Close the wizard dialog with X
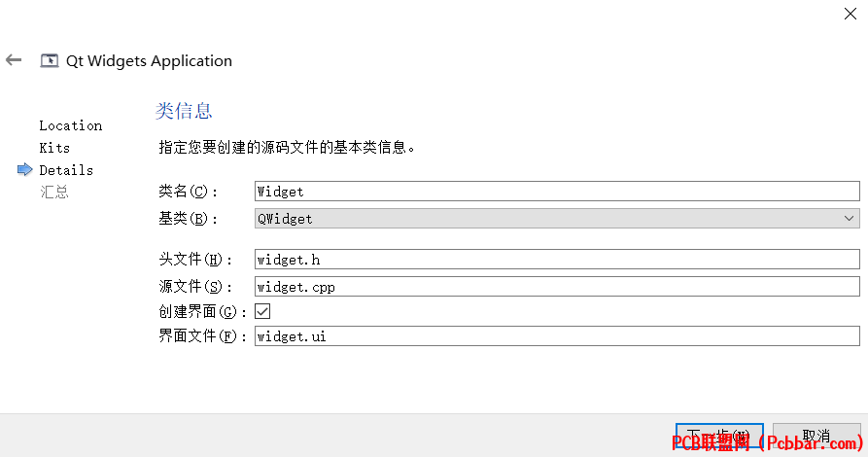This screenshot has height=457, width=868. (x=851, y=14)
